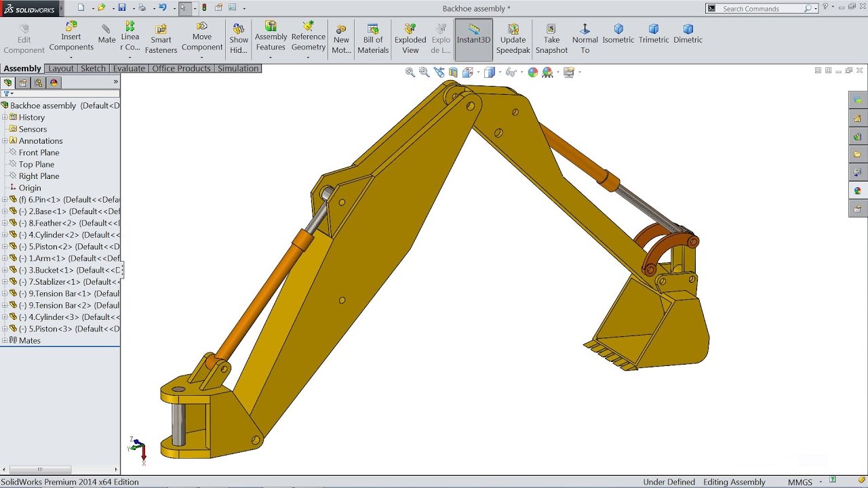Viewport: 868px width, 488px height.
Task: Expand the Annotations folder
Action: [5, 140]
